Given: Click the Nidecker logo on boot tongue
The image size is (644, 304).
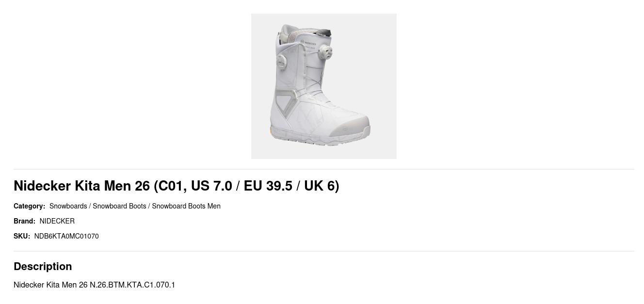Looking at the screenshot, I should coord(309,43).
